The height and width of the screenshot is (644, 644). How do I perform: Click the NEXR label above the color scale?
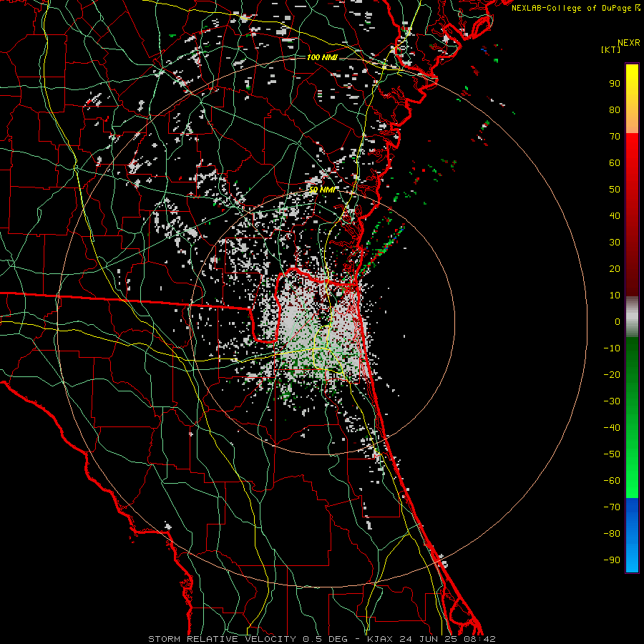click(x=629, y=43)
